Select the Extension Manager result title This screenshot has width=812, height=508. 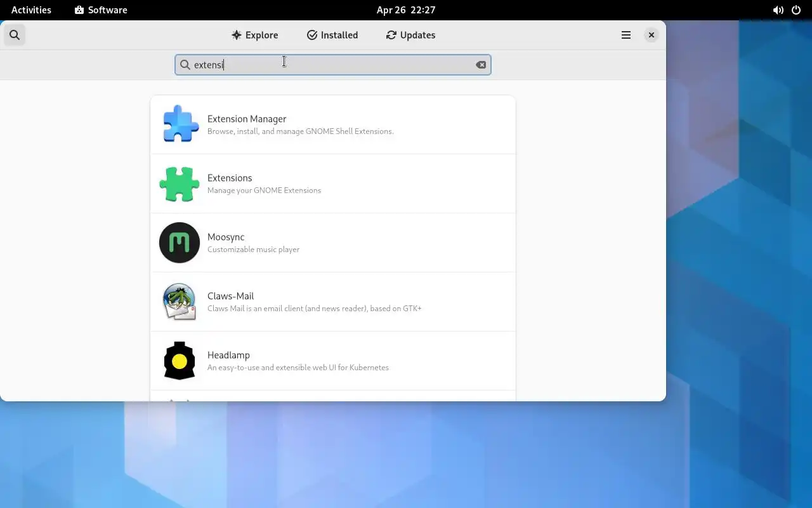(247, 119)
